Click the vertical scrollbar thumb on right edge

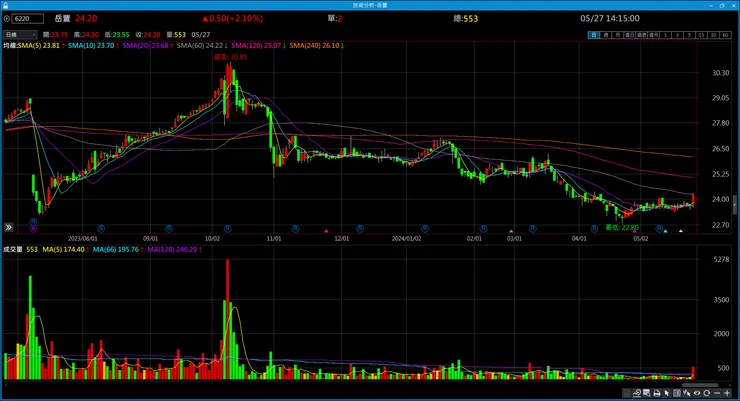pyautogui.click(x=734, y=204)
